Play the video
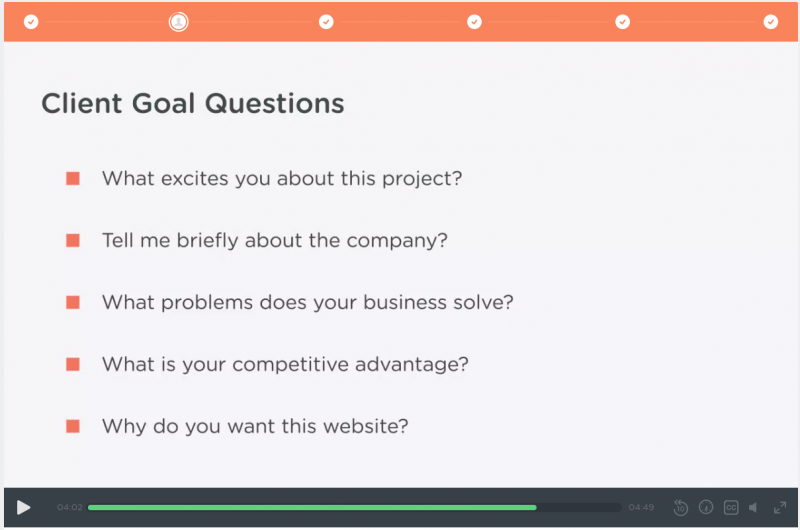 23,508
